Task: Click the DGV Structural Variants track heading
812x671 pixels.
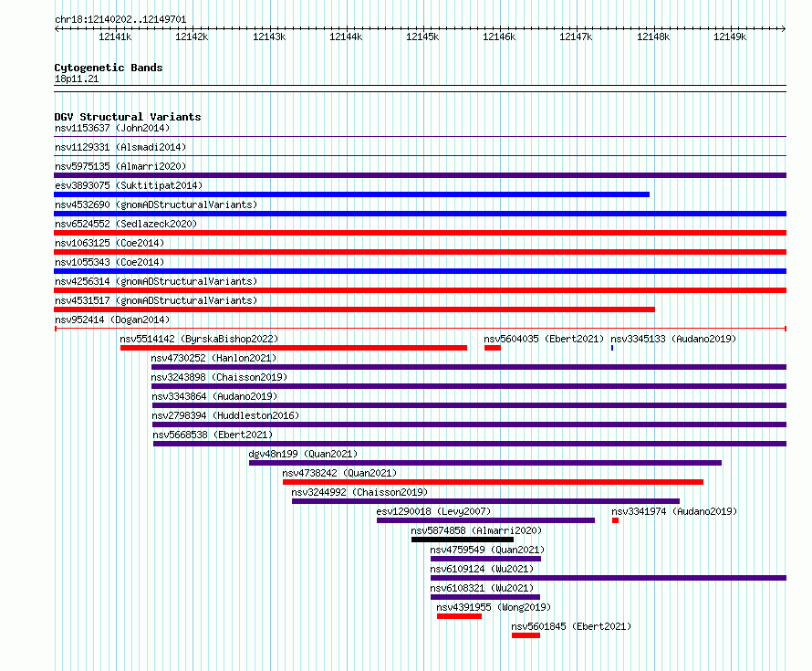Action: click(x=128, y=117)
